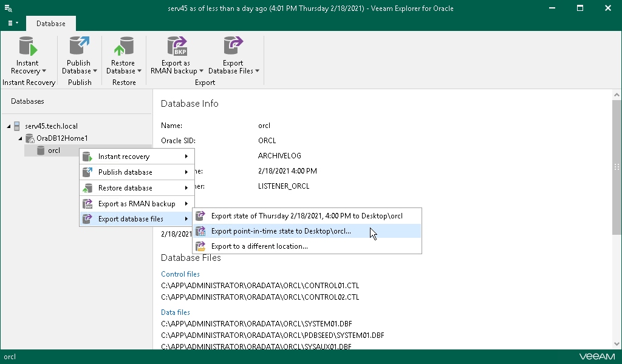Switch to the Database ribbon tab
Image resolution: width=622 pixels, height=364 pixels.
[x=51, y=24]
